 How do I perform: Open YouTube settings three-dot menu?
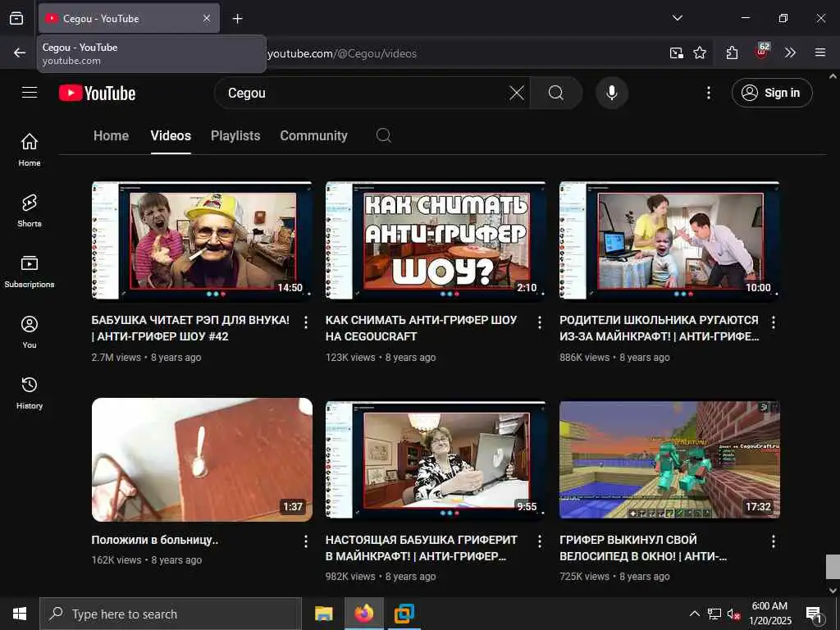pyautogui.click(x=709, y=93)
